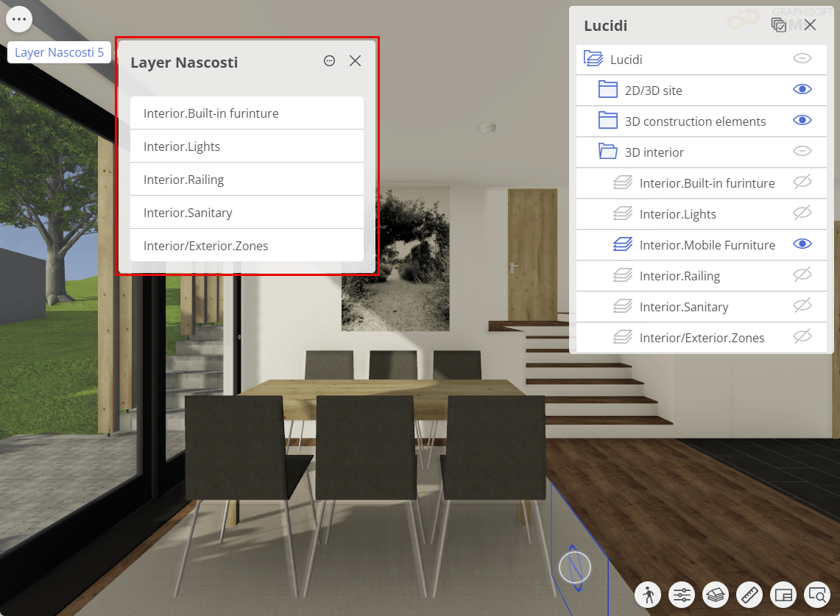Click layer icon beside Interior.Sanitary in Lucidi

[623, 306]
